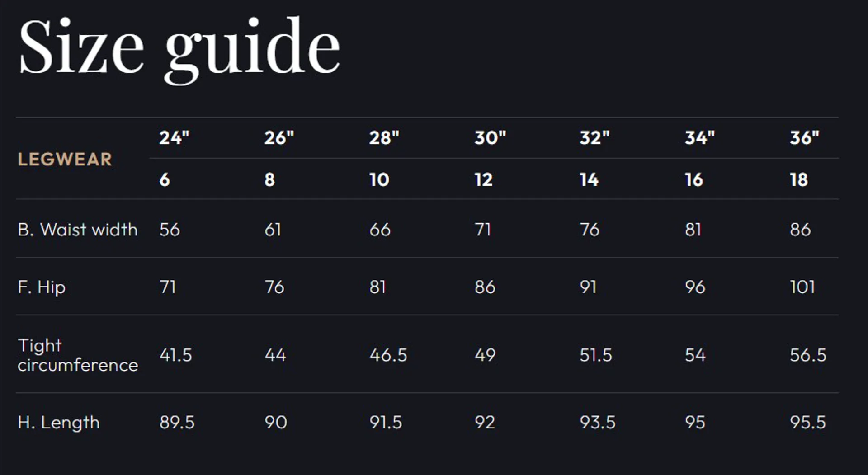Click the 24" waist size column header

pyautogui.click(x=174, y=137)
